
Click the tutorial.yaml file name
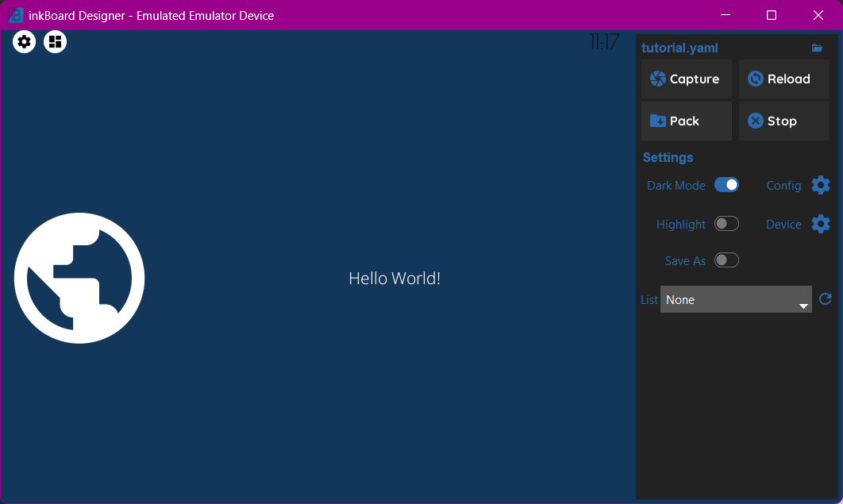coord(679,48)
